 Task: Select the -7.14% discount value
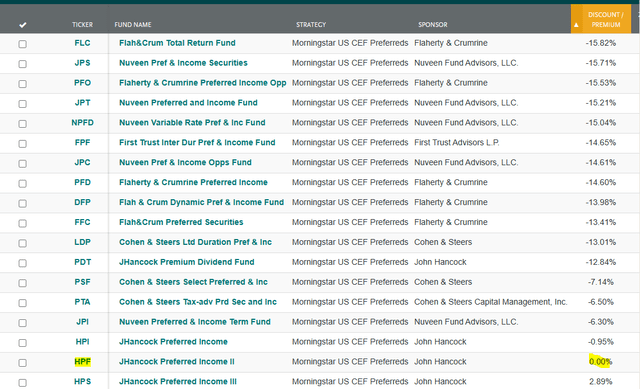pos(600,282)
